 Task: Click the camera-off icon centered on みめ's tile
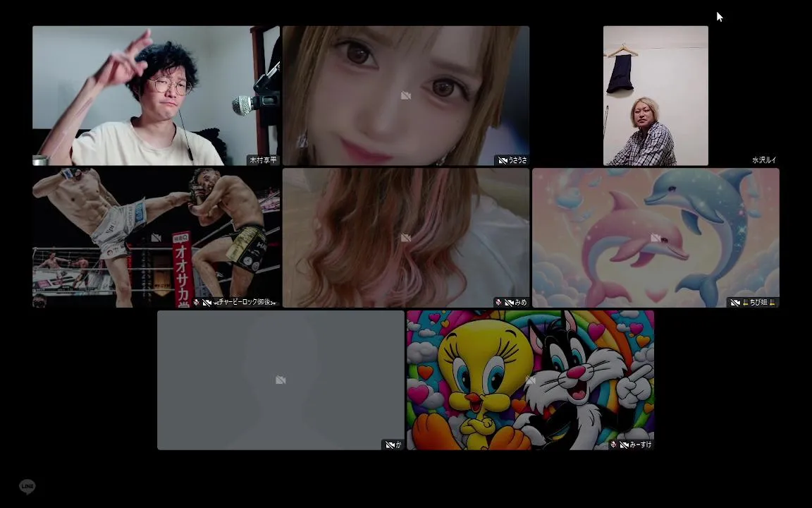(x=406, y=237)
